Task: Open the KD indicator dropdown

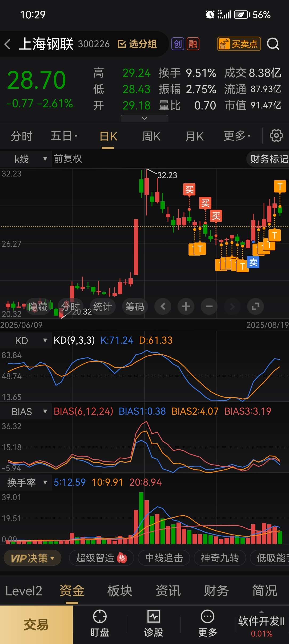Action: coord(26,340)
